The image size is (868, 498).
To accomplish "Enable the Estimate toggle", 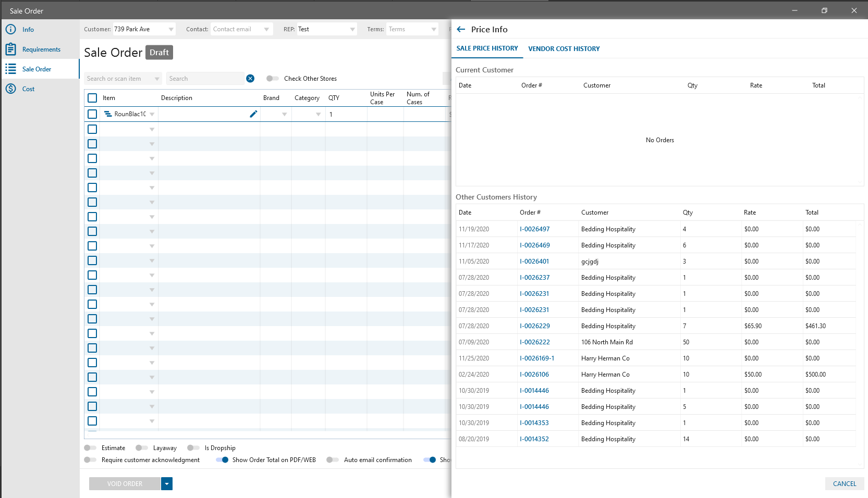I will (x=90, y=448).
